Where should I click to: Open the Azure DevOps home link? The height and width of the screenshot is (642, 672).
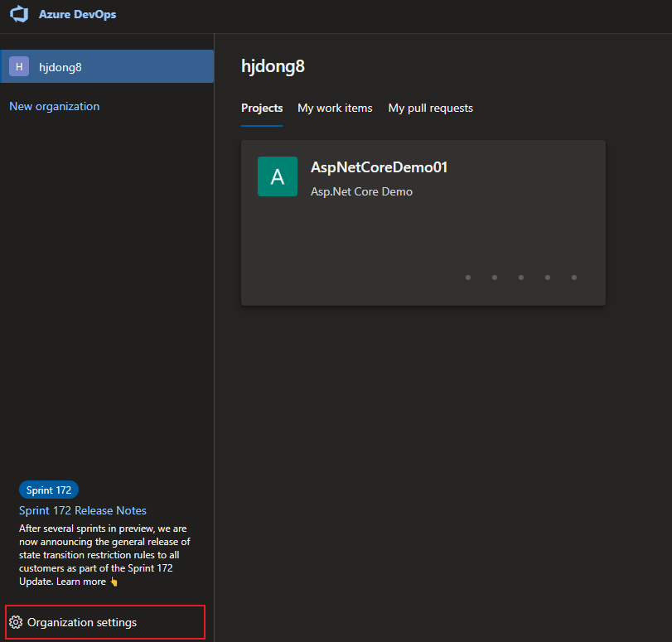[x=77, y=14]
